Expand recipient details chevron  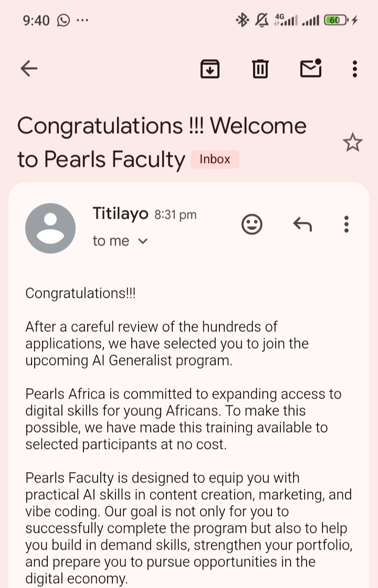(x=143, y=241)
